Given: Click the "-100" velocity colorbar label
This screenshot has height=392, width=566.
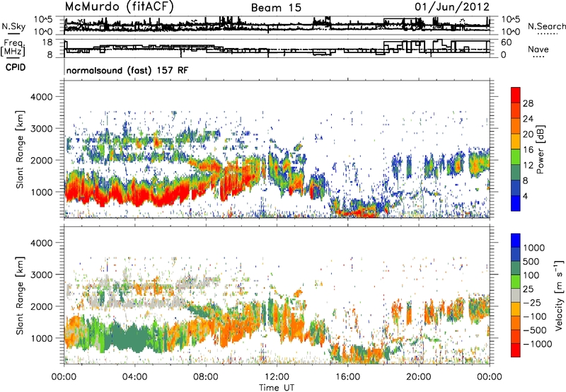Looking at the screenshot, I should click(x=535, y=316).
